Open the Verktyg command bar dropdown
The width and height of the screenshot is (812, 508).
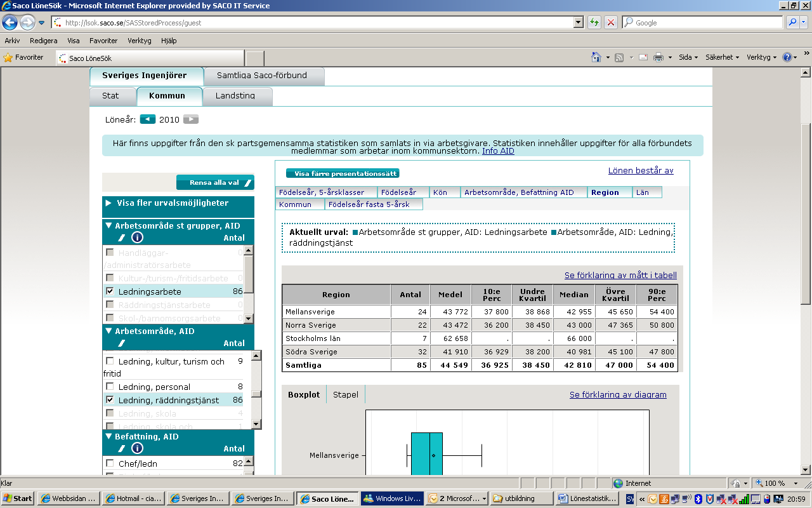tap(762, 57)
